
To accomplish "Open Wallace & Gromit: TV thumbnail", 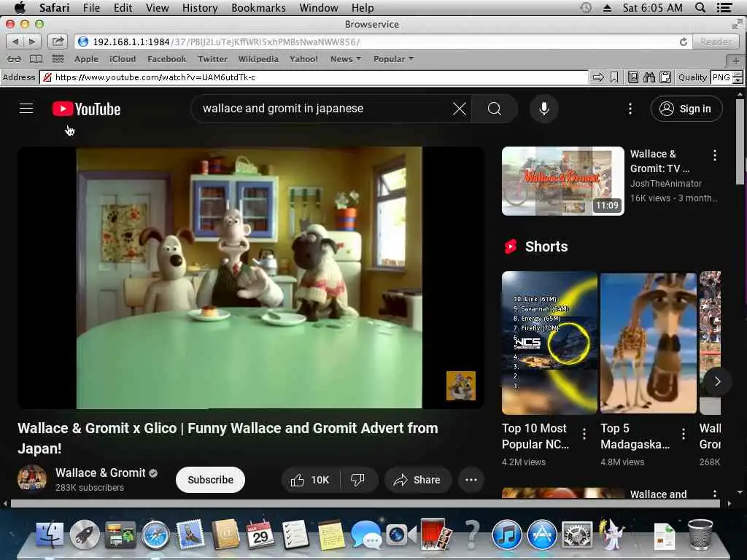I will coord(562,181).
